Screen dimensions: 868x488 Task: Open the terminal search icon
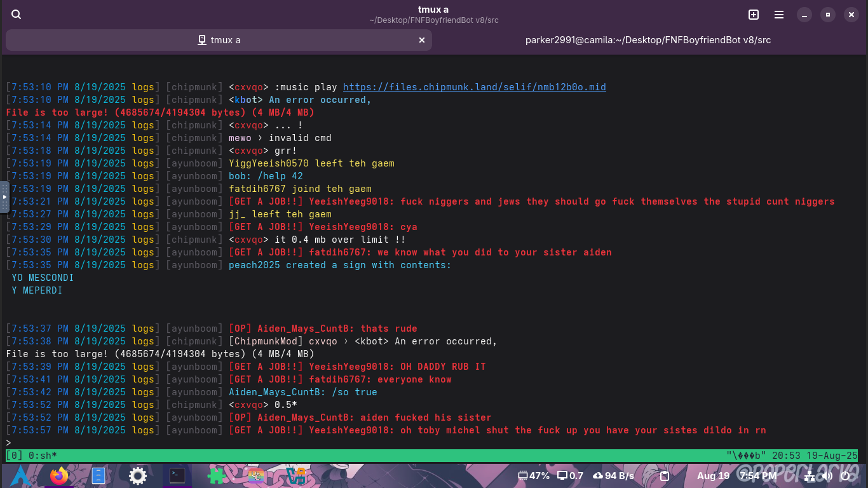tap(17, 15)
